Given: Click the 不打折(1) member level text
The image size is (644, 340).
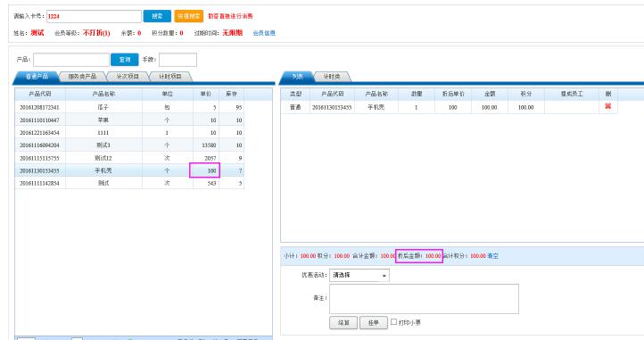Looking at the screenshot, I should 96,33.
